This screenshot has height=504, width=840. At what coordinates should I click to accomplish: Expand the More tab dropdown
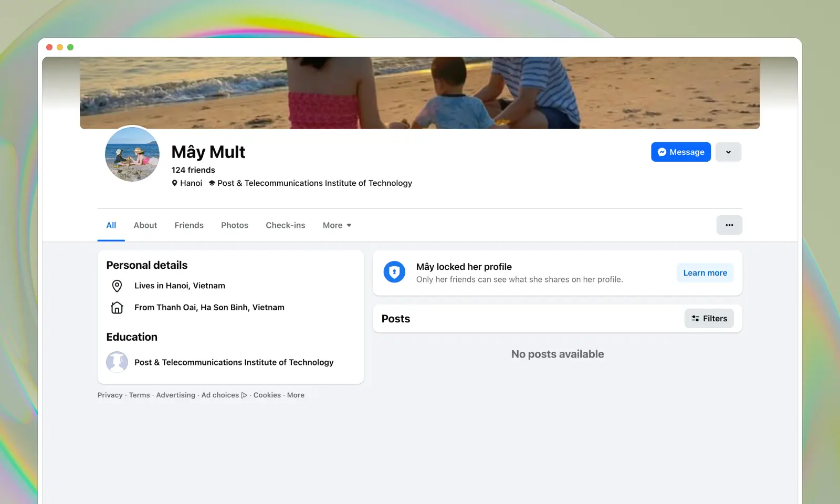pos(337,225)
